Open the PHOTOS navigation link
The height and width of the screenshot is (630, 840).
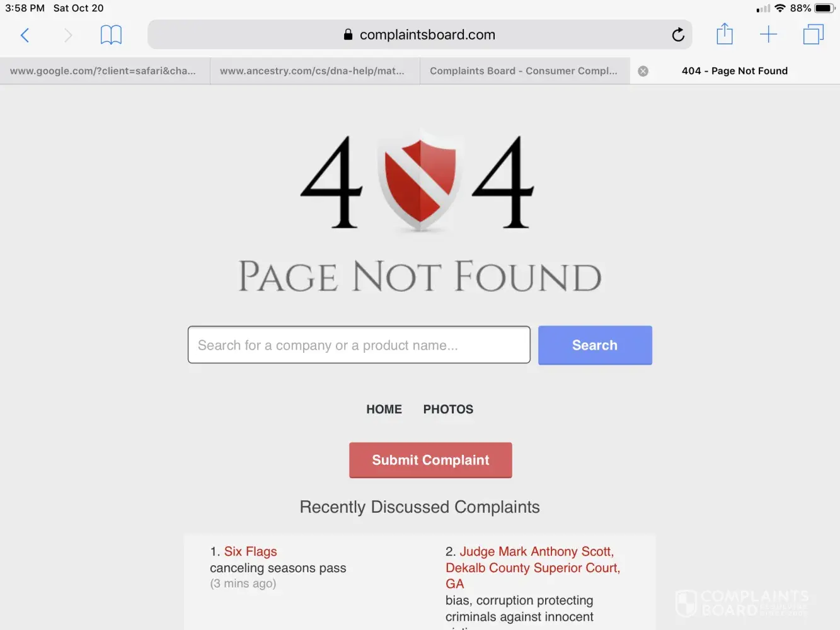(448, 409)
